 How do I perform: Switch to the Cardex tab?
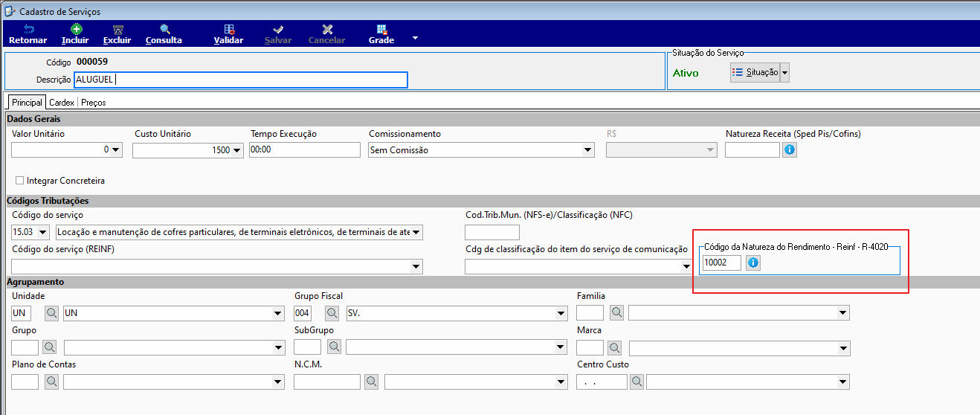[x=62, y=103]
